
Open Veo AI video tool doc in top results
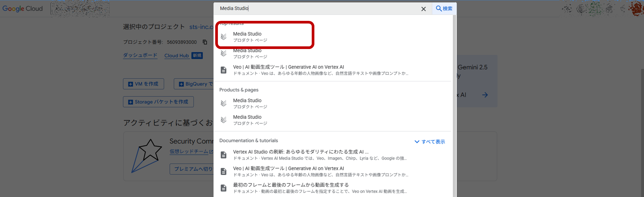[x=332, y=70]
